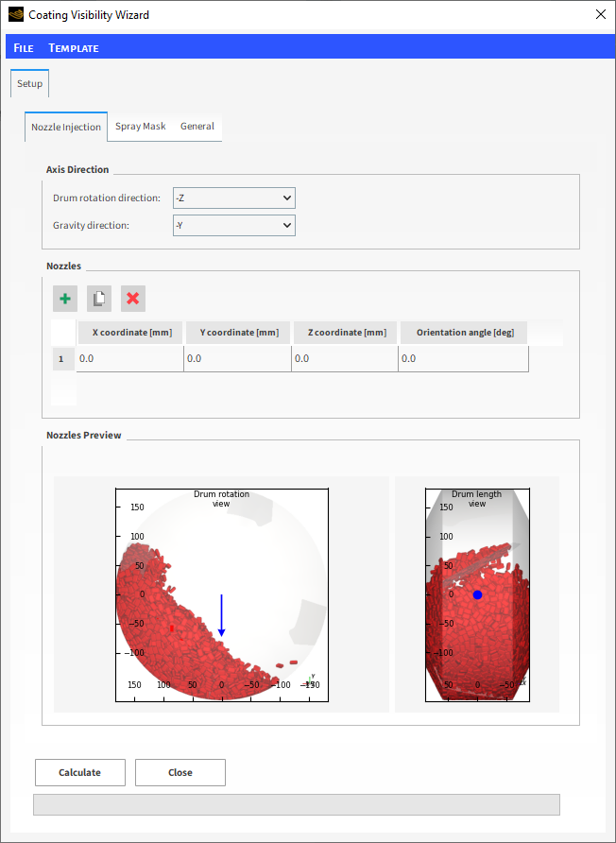The width and height of the screenshot is (616, 843).
Task: Switch to the General tab
Action: 197,127
